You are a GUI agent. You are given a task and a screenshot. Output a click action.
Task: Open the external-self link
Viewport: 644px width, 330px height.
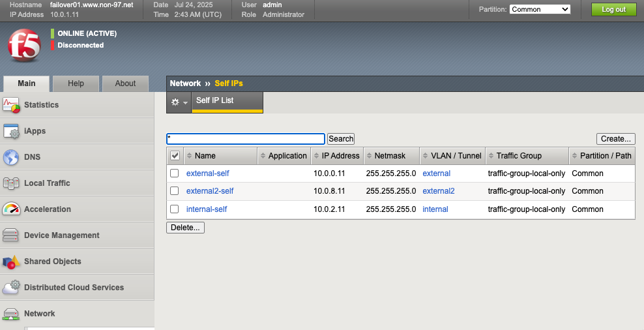[x=208, y=173]
